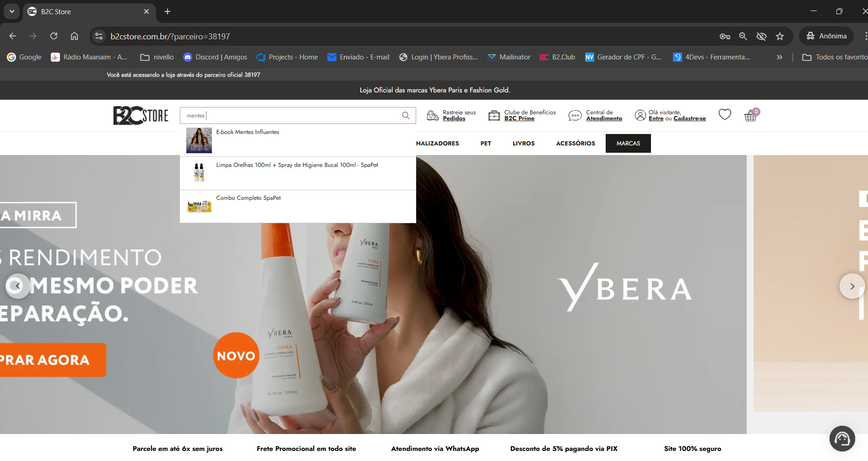Open the Projects - Home bookmark

[287, 57]
